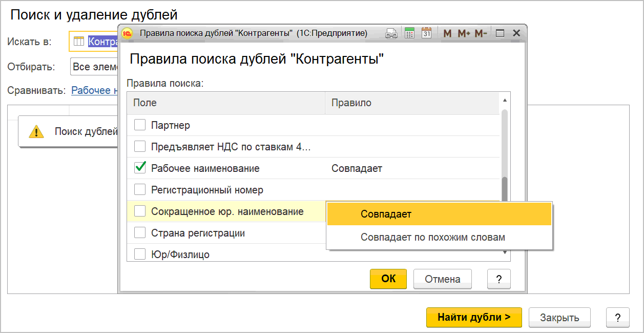The image size is (644, 333).
Task: Click the Найти дубли button
Action: [x=473, y=317]
